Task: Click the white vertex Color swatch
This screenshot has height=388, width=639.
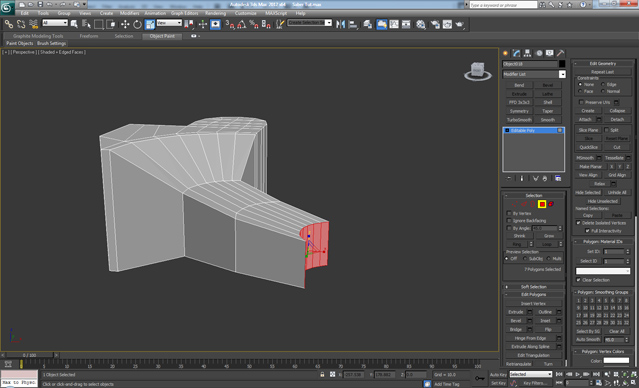Action: [616, 360]
